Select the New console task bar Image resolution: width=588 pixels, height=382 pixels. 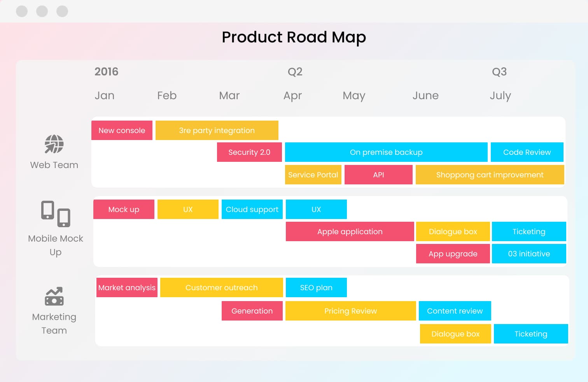click(122, 130)
